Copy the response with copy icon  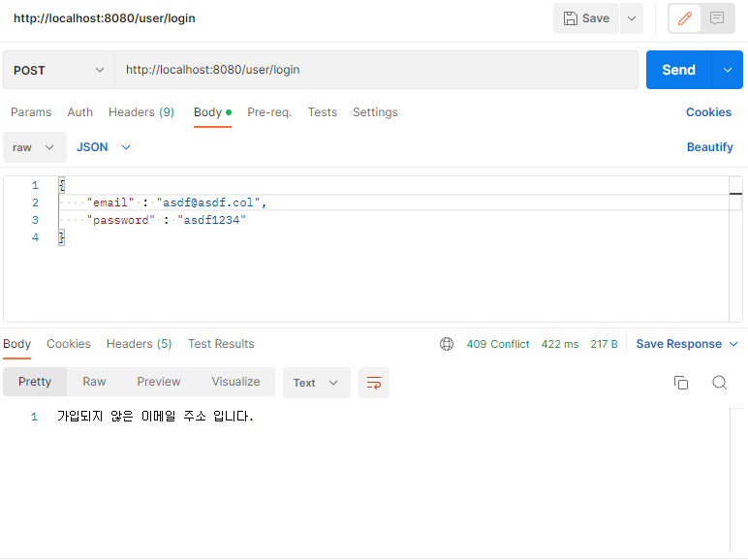click(681, 383)
